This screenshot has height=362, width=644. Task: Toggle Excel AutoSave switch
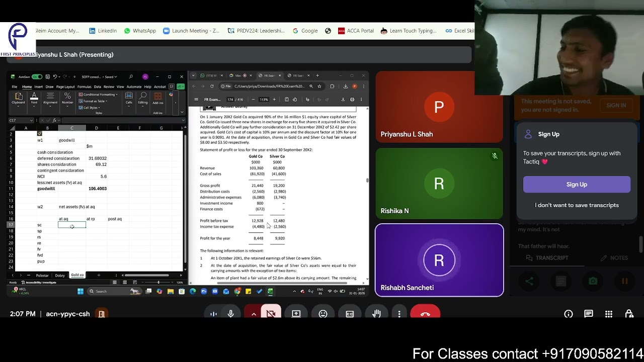[x=37, y=77]
